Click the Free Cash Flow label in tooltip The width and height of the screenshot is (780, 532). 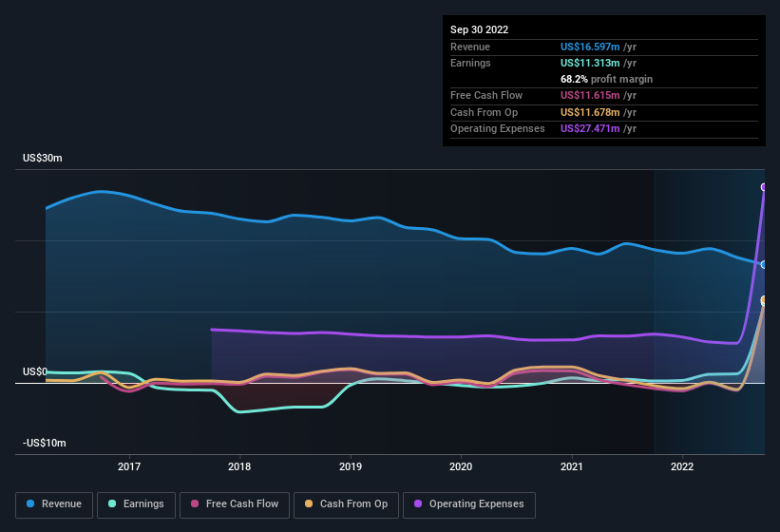(x=486, y=95)
